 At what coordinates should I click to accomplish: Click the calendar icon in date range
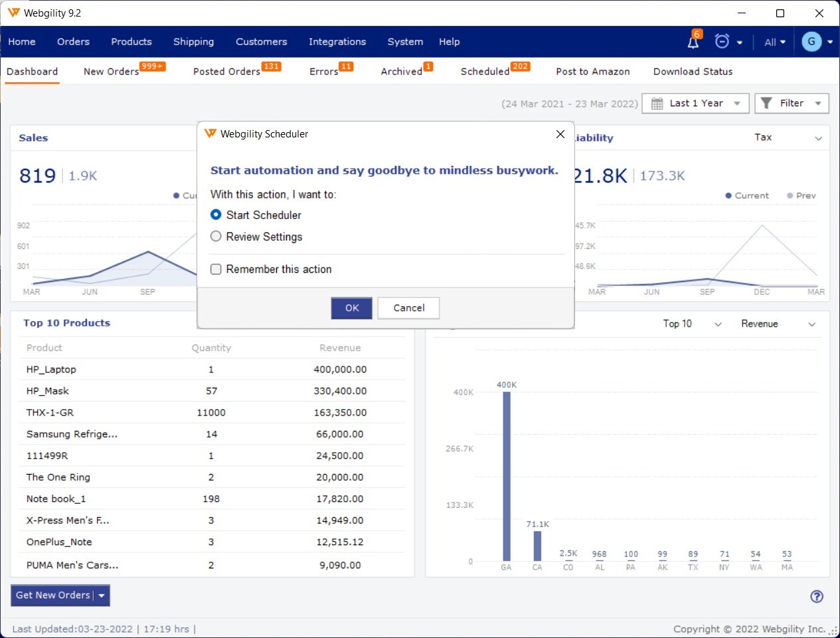click(x=657, y=103)
